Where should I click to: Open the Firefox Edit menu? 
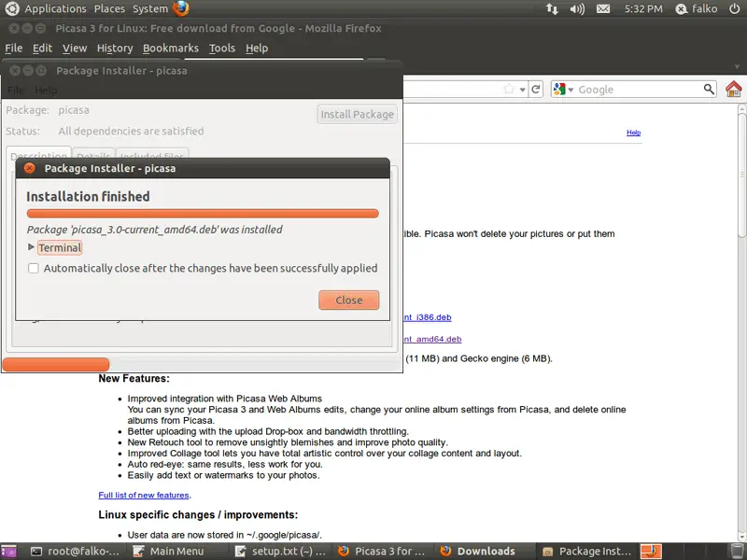point(42,49)
